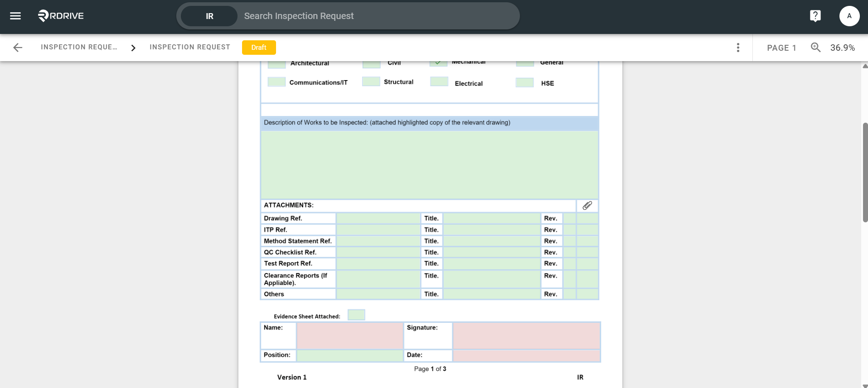Viewport: 868px width, 388px height.
Task: Click the INSPECTION REQUEST breadcrumb
Action: 190,47
